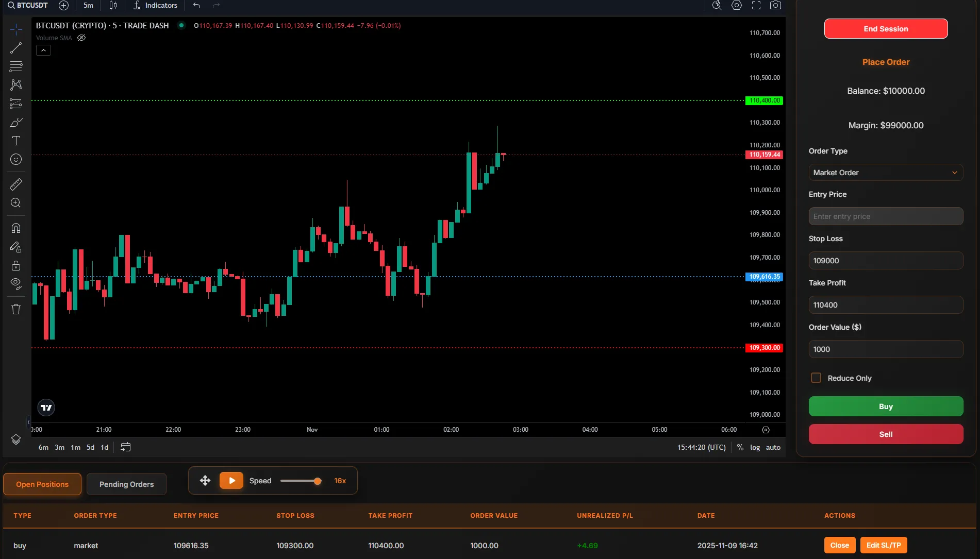980x559 pixels.
Task: Open the Indicators menu
Action: point(155,5)
